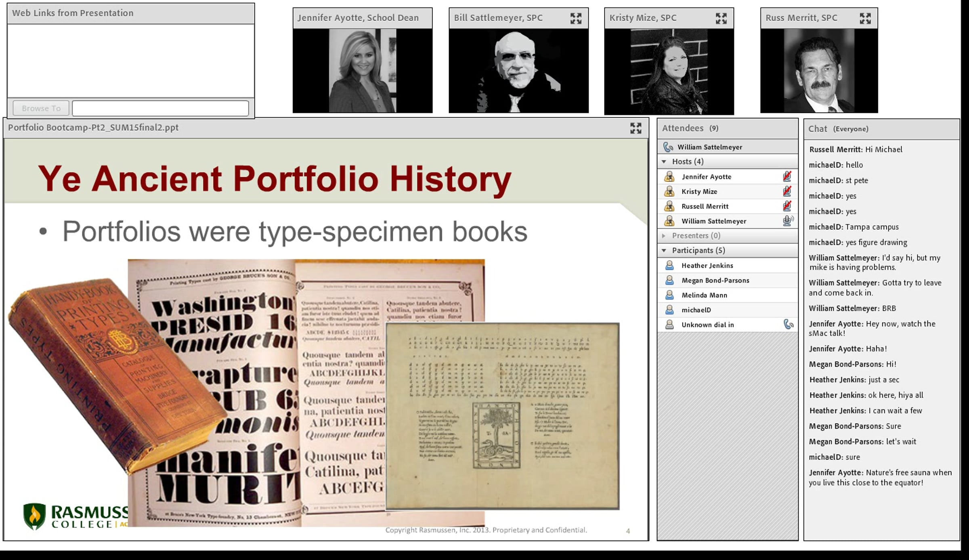Viewport: 969px width, 560px height.
Task: Maximize Kristy Mize video pod
Action: coord(721,18)
